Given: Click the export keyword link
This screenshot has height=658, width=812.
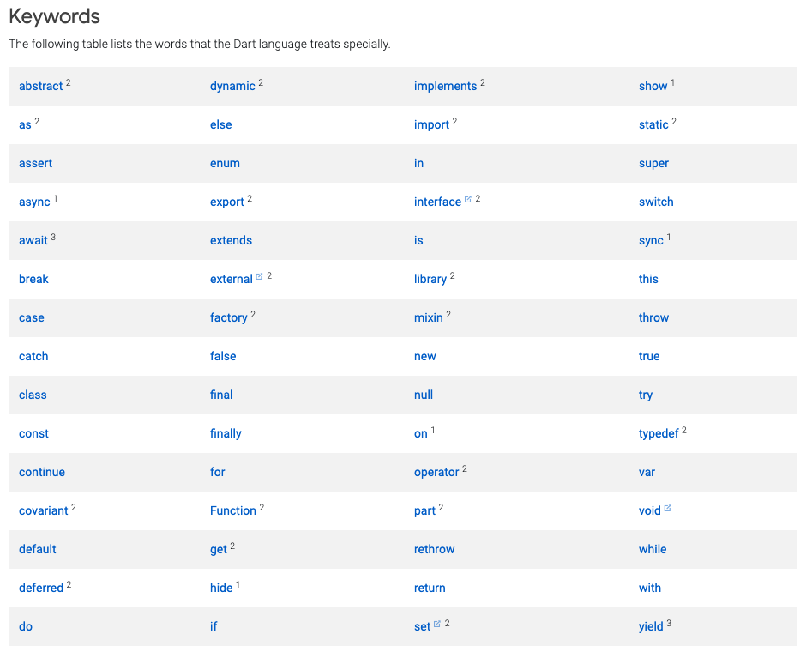Looking at the screenshot, I should click(227, 202).
